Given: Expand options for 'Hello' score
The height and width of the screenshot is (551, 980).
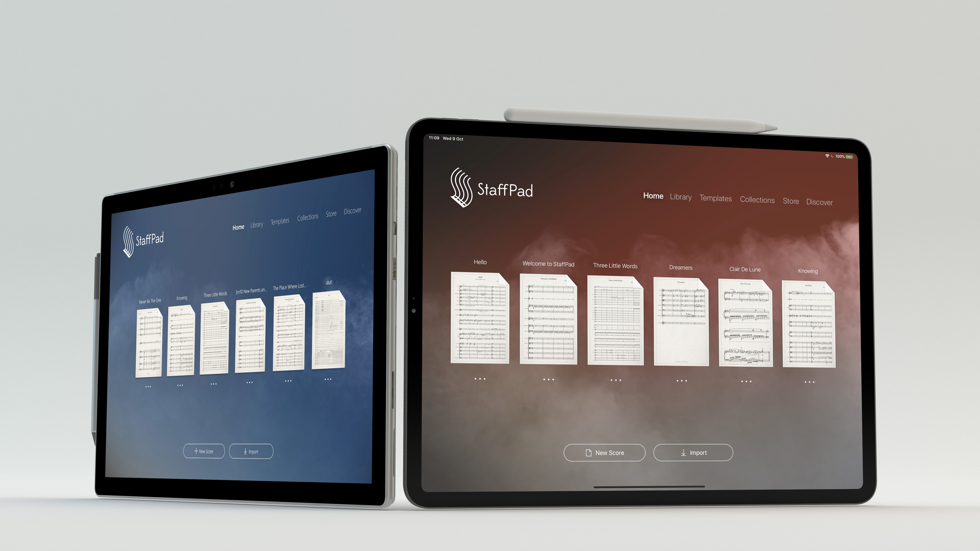Looking at the screenshot, I should pos(480,381).
